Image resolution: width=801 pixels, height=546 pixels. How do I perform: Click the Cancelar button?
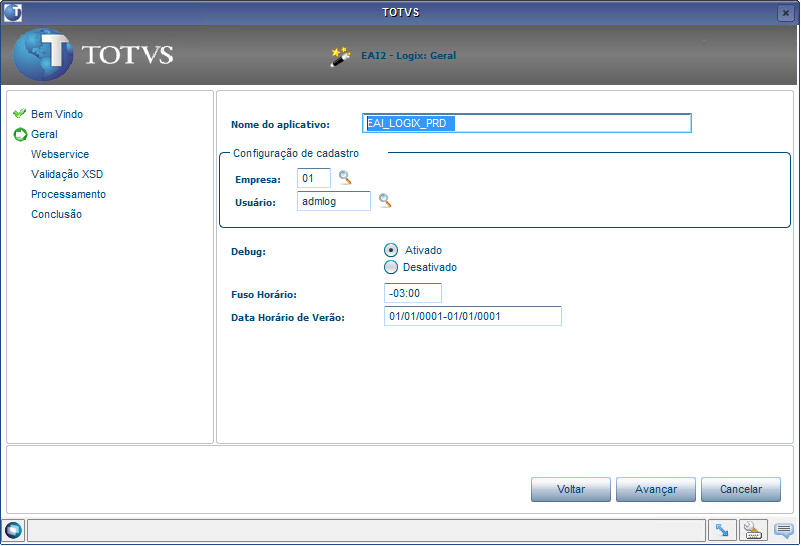(x=741, y=489)
